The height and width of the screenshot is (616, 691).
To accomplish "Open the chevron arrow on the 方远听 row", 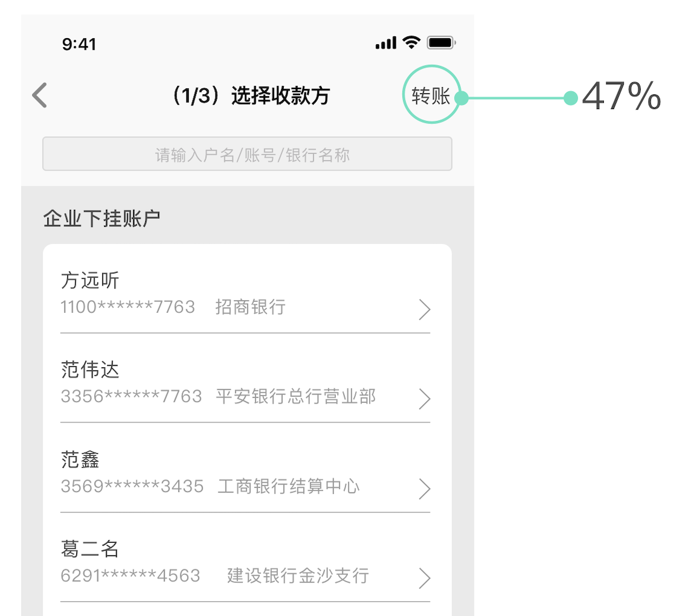I will tap(425, 310).
